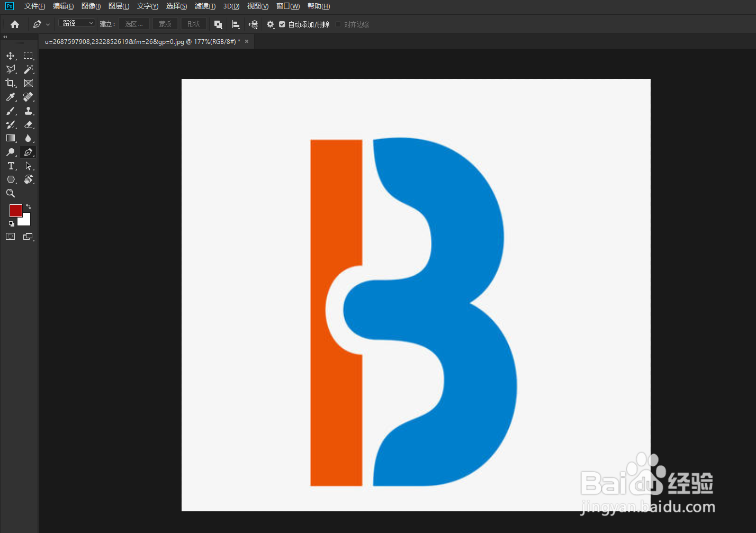Open the 选择(S) menu

(176, 6)
